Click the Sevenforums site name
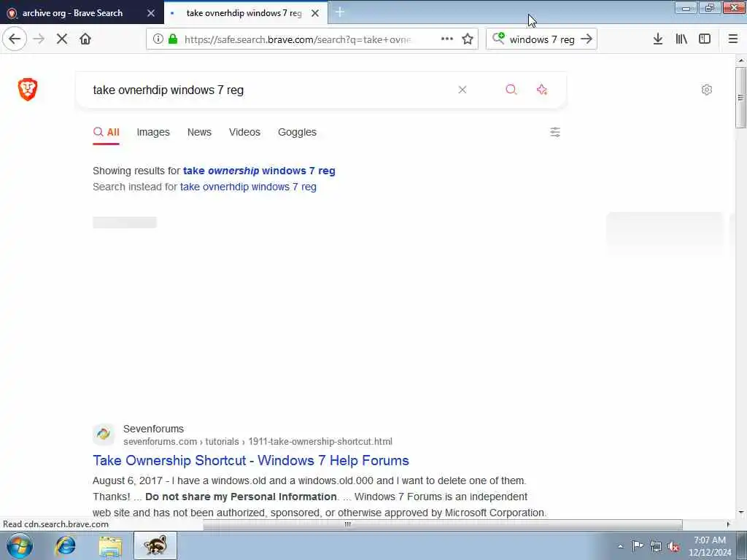Viewport: 747px width, 560px height. (x=153, y=429)
